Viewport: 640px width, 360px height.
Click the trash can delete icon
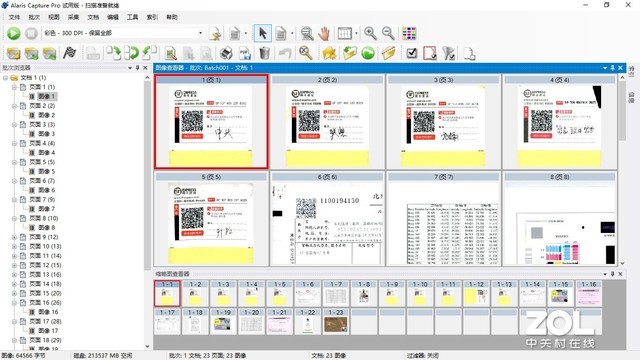264,53
